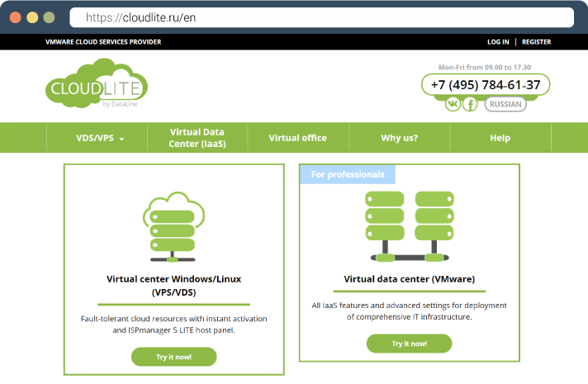
Task: Click the twin server racks VMware illustration
Action: (410, 226)
